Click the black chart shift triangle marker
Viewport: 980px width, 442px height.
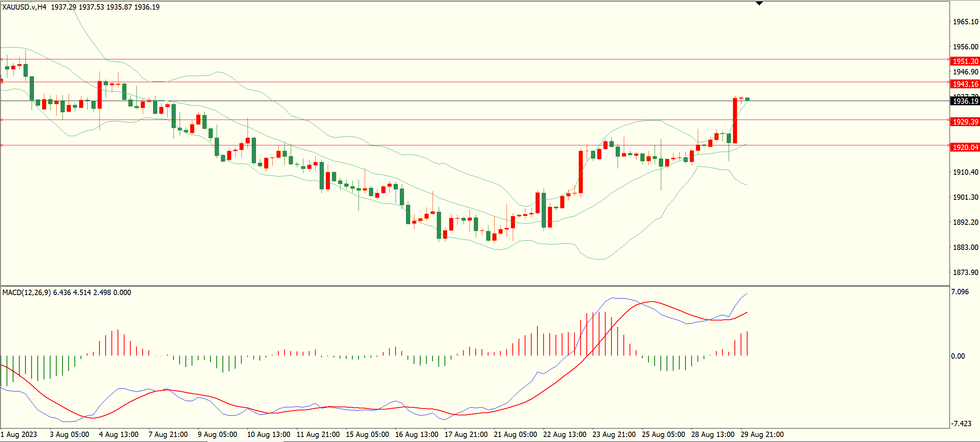759,3
